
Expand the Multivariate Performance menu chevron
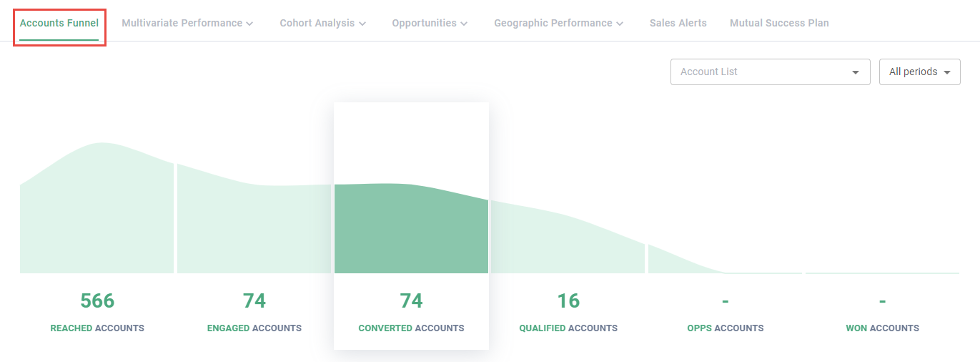249,24
